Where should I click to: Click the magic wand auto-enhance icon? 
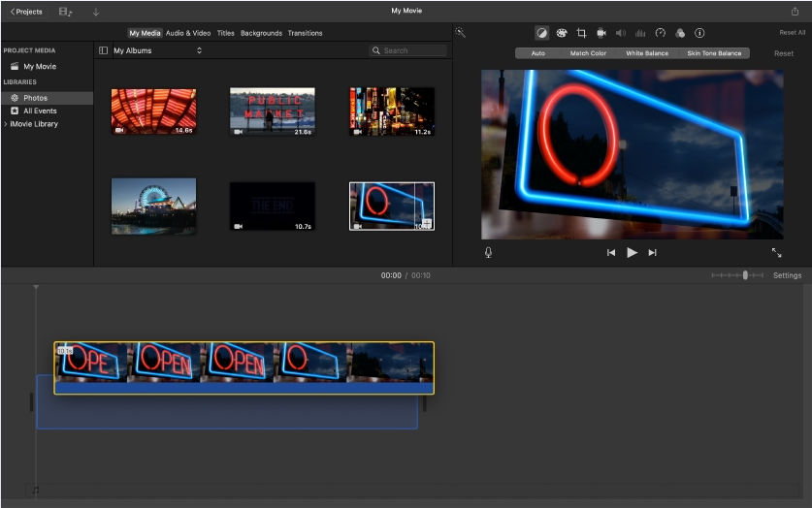coord(460,33)
